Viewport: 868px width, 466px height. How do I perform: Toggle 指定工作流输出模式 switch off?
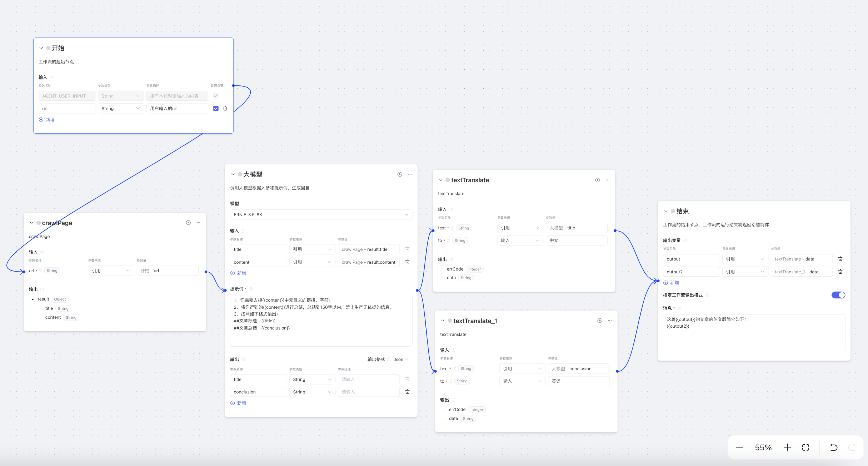coord(838,295)
